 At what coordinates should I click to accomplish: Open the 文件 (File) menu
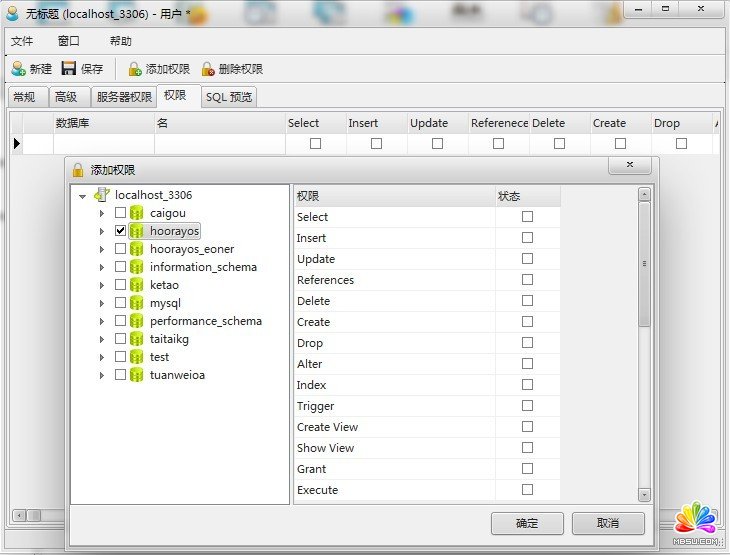[22, 41]
